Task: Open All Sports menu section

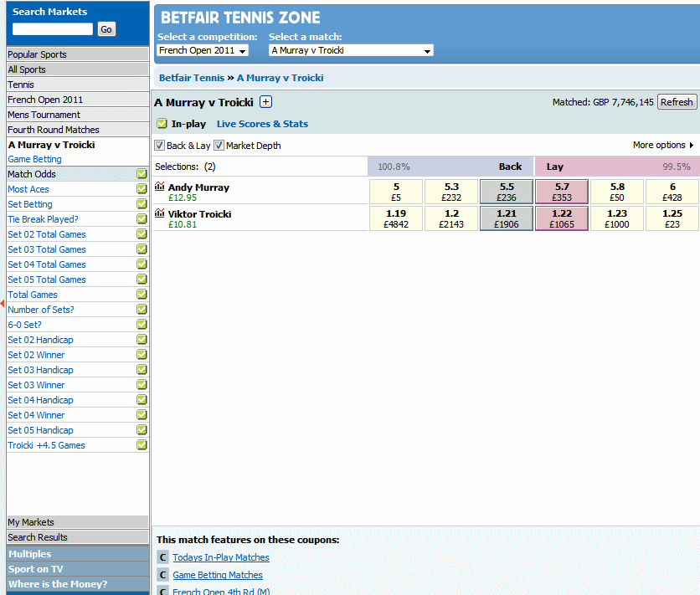Action: 78,69
